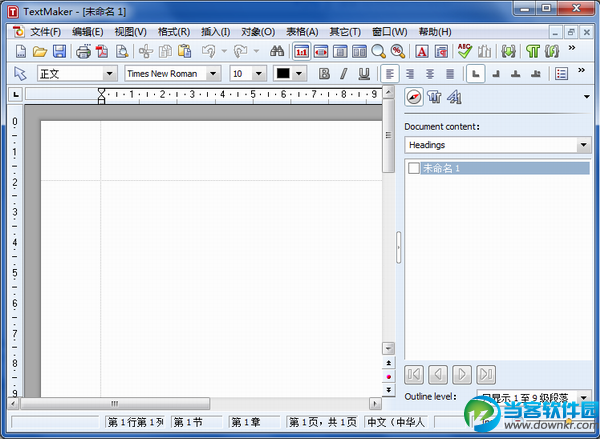Open redo history dropdown arrow
Image resolution: width=600 pixels, height=439 pixels.
point(256,51)
